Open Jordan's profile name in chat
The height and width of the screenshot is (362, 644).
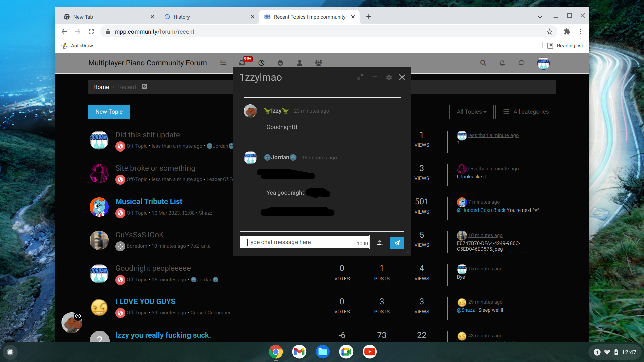[280, 158]
